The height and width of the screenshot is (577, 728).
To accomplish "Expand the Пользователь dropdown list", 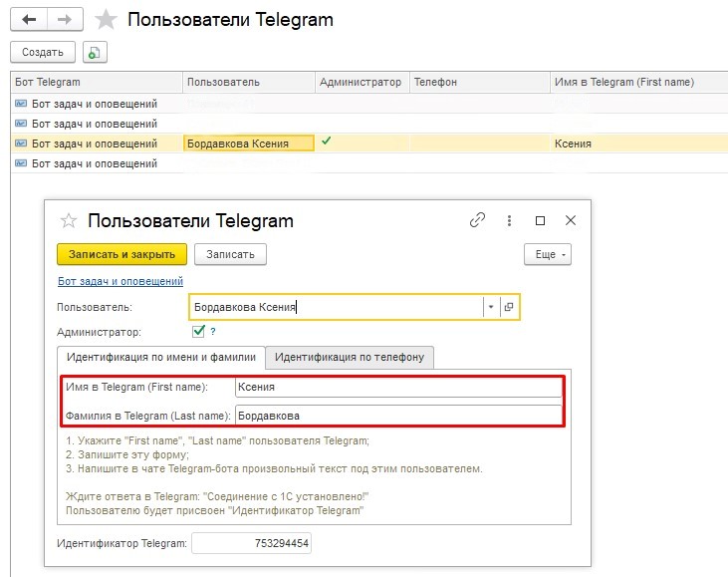I will tap(490, 307).
